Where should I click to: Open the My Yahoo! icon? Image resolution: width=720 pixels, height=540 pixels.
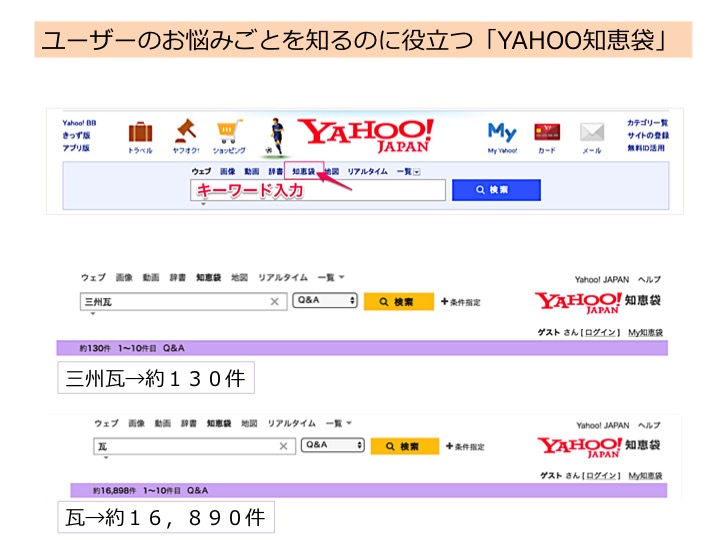502,132
